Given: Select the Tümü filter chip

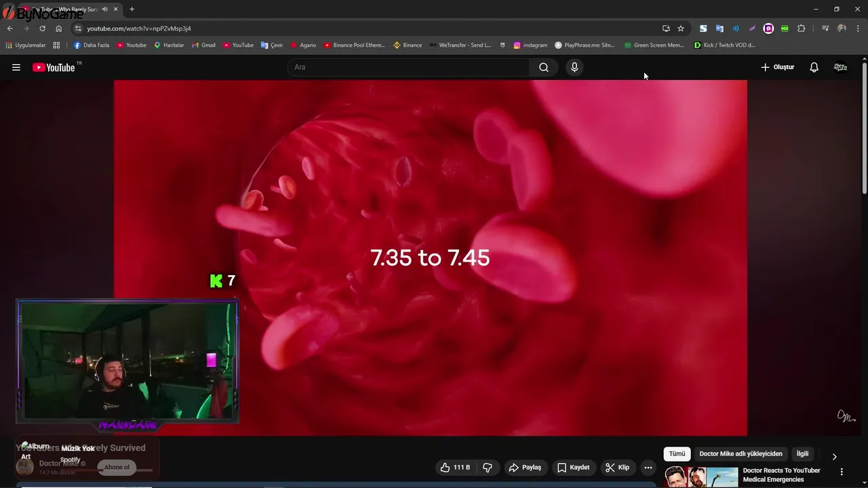Looking at the screenshot, I should click(x=677, y=453).
